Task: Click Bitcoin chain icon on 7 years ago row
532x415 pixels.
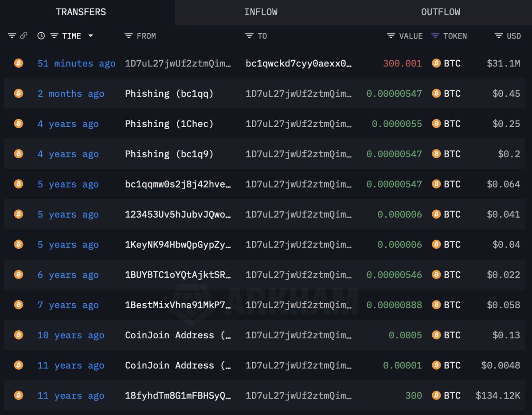Action: (x=18, y=305)
